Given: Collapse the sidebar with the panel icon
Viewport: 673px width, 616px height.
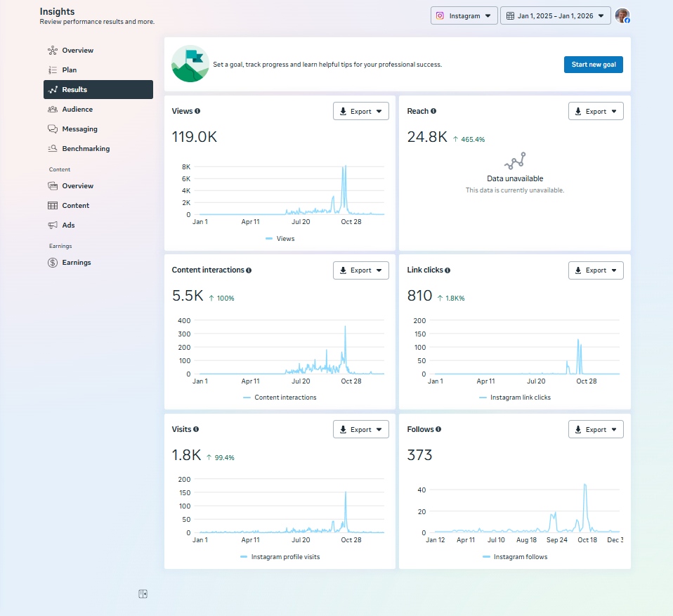Looking at the screenshot, I should (143, 594).
